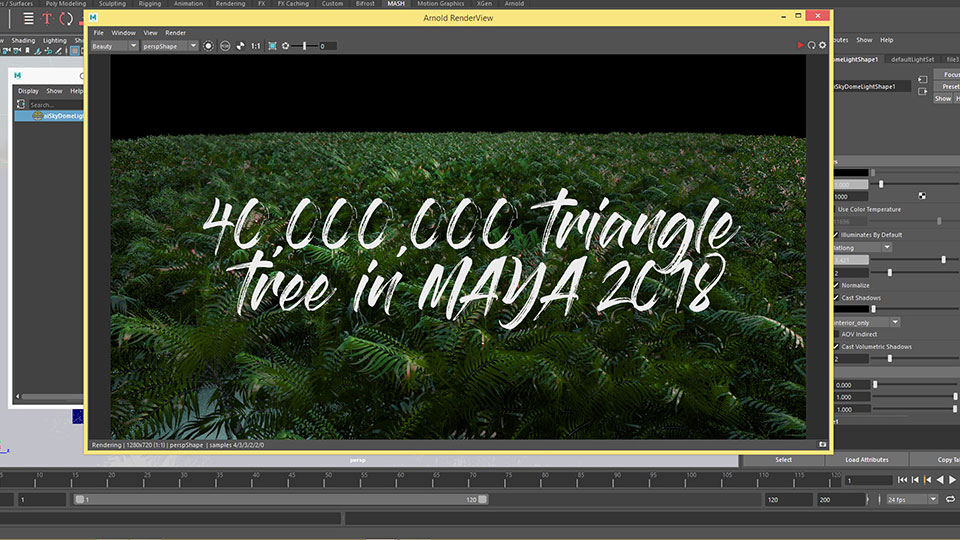The image size is (960, 540).
Task: Click the playback end field showing 120
Action: tap(789, 500)
